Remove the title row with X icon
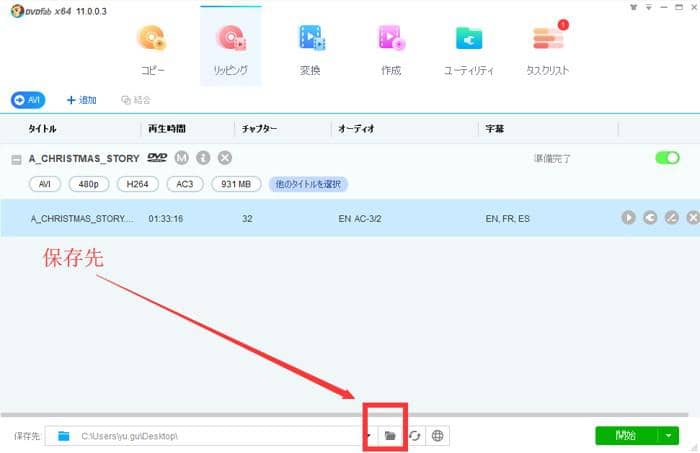 click(x=693, y=217)
